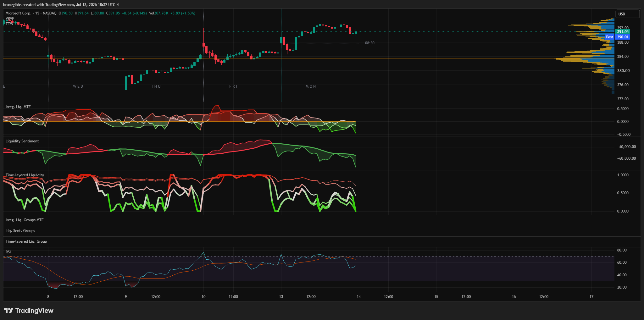This screenshot has height=320, width=644.
Task: Click the FRI day label
Action: [x=233, y=86]
